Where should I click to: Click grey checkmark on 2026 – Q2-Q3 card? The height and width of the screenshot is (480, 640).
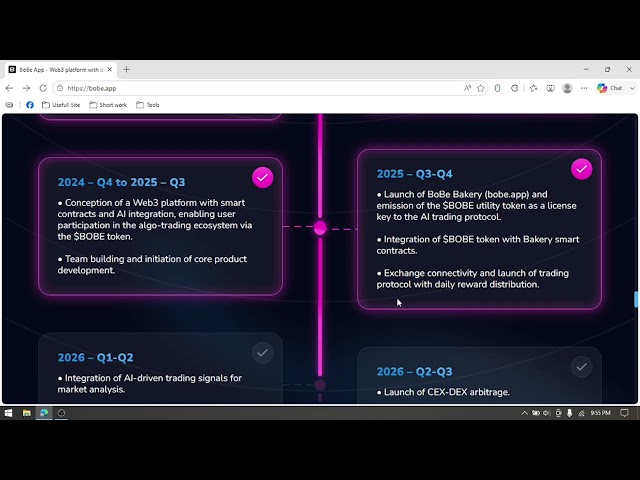pyautogui.click(x=582, y=367)
